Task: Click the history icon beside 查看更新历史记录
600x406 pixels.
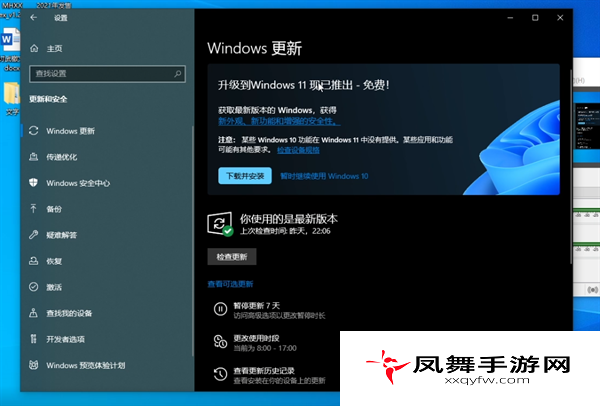Action: (x=220, y=374)
